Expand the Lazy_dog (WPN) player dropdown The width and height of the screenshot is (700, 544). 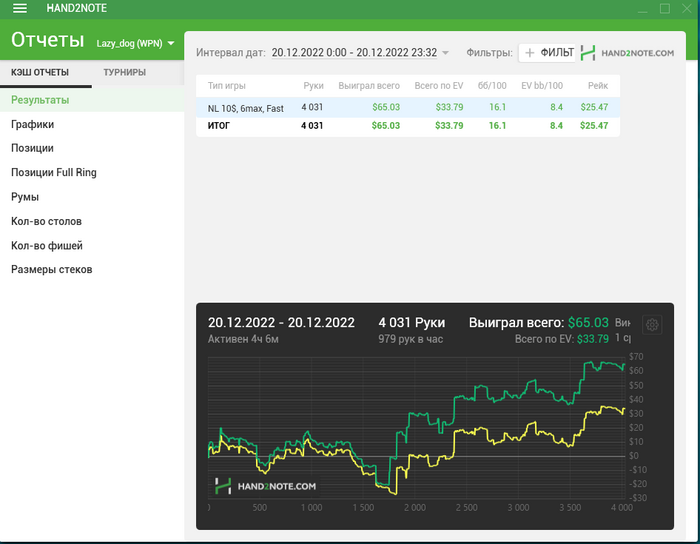[x=135, y=43]
